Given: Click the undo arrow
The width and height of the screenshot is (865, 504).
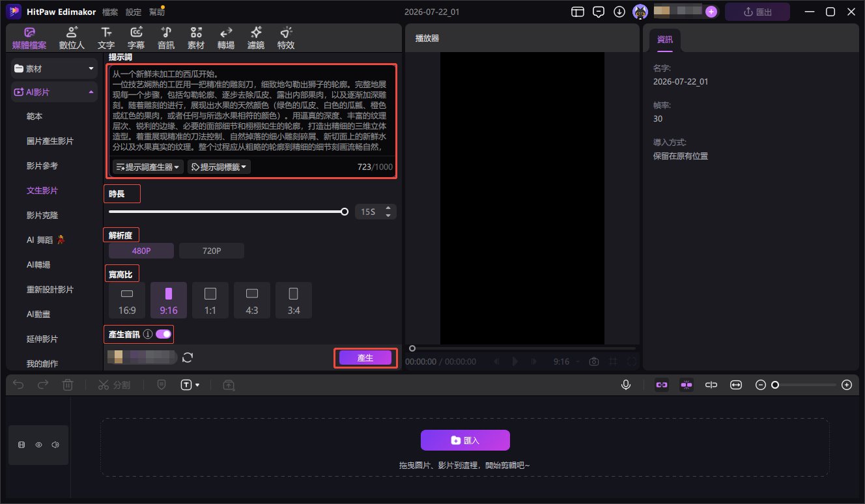Looking at the screenshot, I should point(18,385).
